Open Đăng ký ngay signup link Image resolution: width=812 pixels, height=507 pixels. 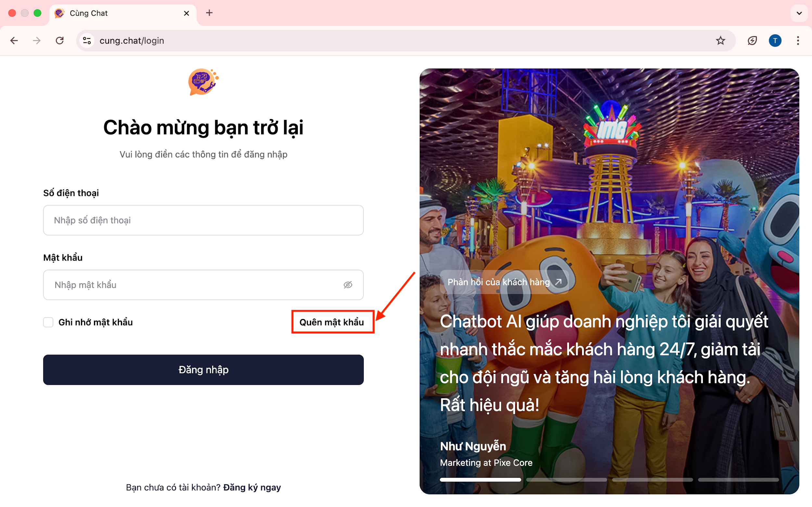[x=252, y=487]
